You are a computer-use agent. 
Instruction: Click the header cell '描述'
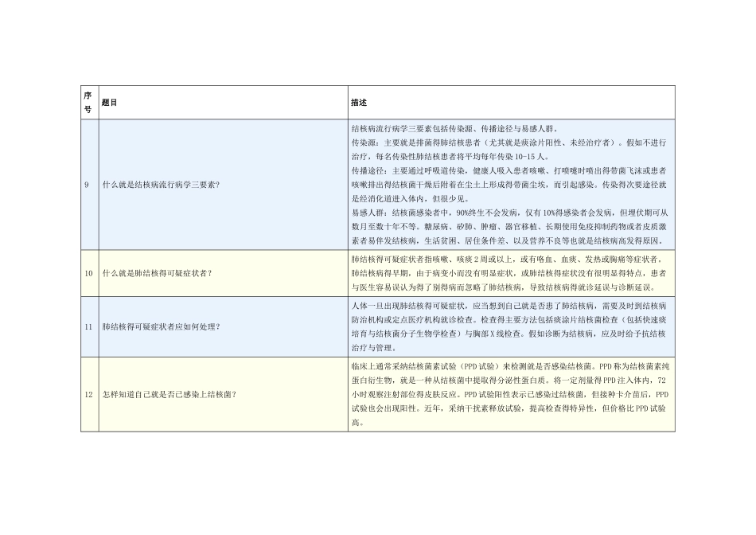pos(511,102)
